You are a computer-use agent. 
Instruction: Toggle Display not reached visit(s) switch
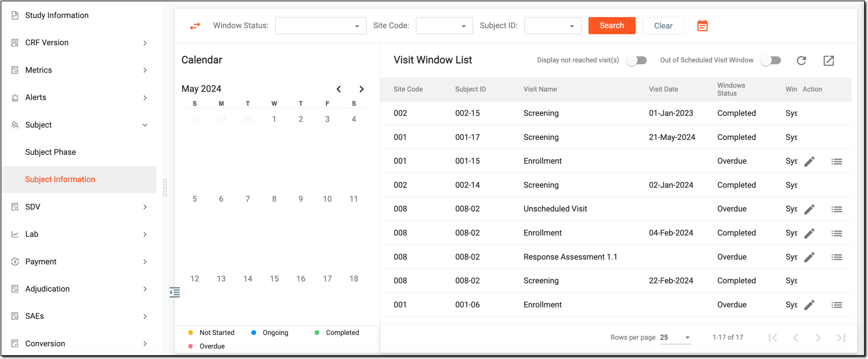(636, 60)
